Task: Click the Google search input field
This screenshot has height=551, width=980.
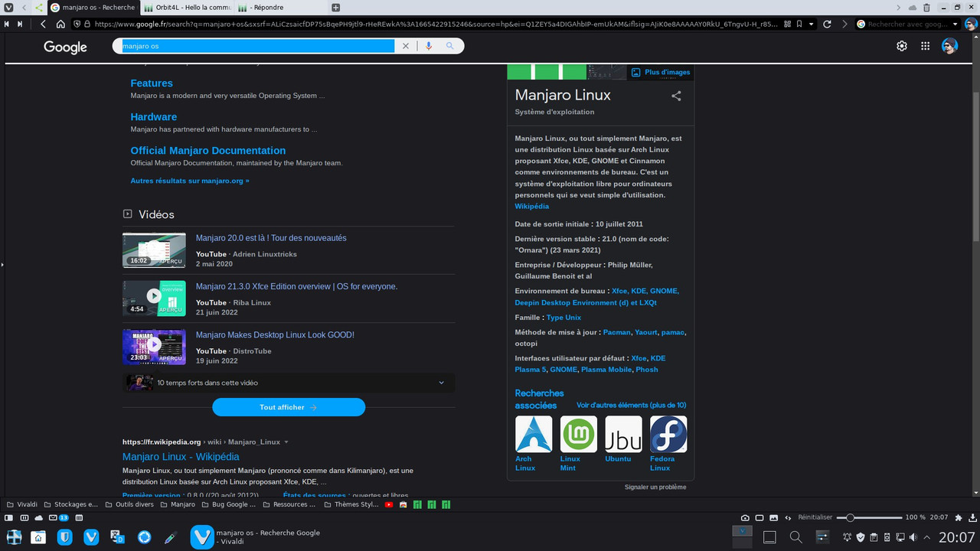Action: click(256, 46)
